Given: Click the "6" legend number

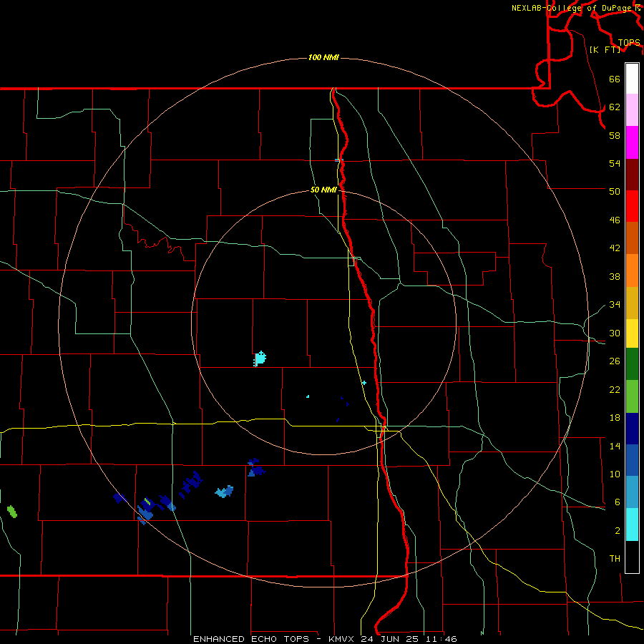Looking at the screenshot, I should coord(618,502).
